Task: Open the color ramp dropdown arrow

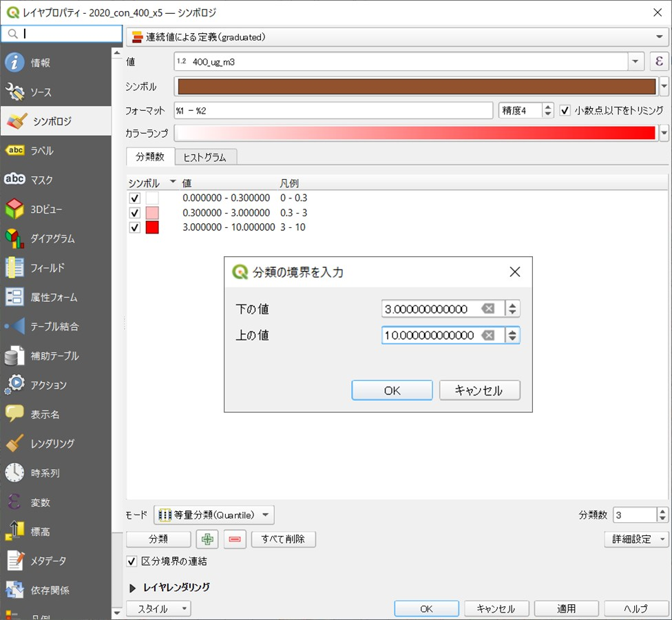Action: tap(664, 133)
